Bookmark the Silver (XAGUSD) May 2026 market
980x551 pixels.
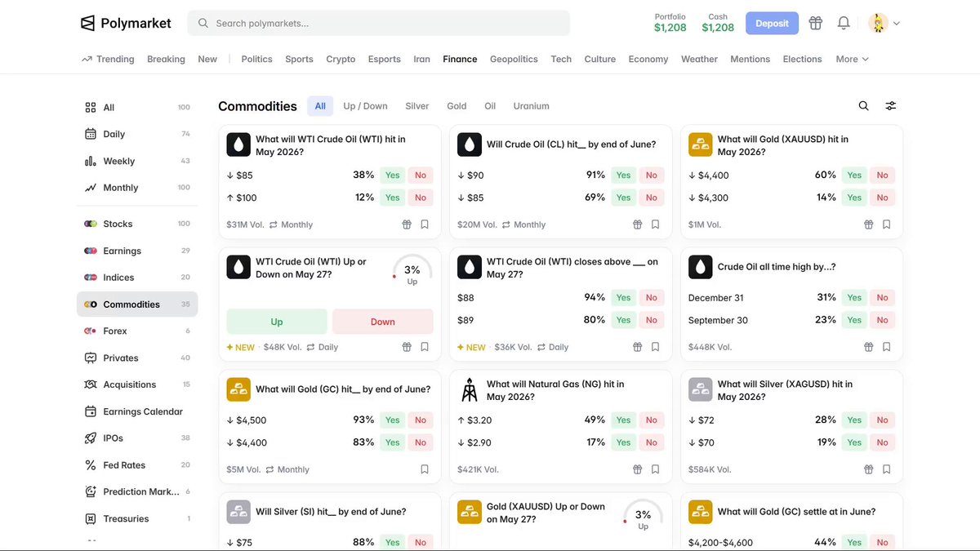[886, 469]
